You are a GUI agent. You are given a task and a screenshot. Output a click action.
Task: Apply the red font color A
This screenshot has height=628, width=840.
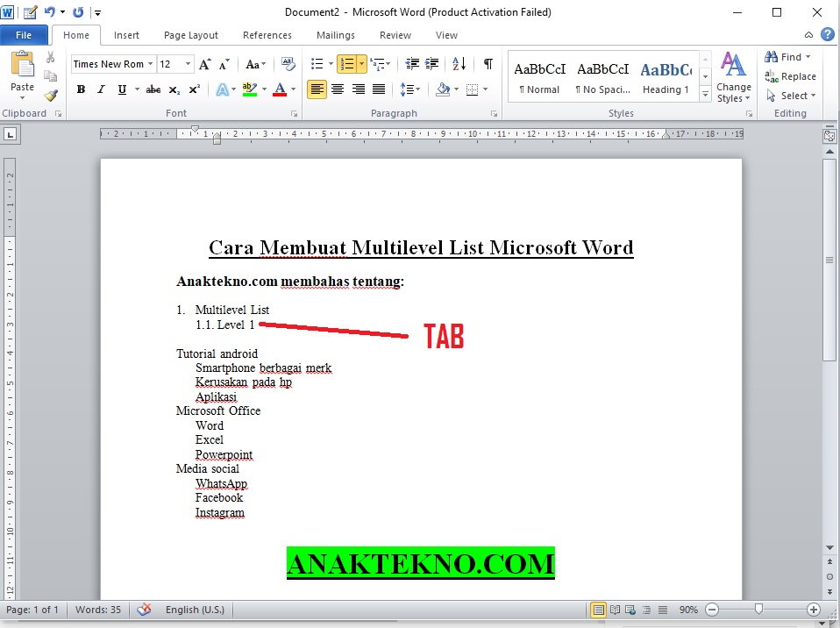(x=280, y=89)
